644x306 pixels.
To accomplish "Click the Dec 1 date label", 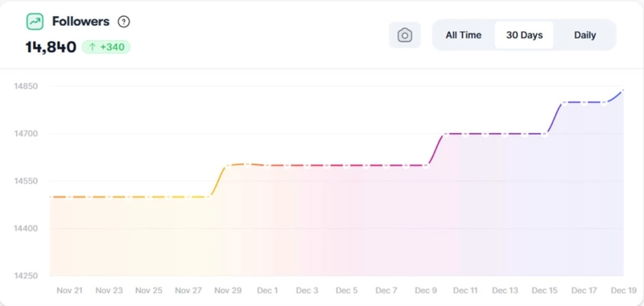I will pos(267,291).
